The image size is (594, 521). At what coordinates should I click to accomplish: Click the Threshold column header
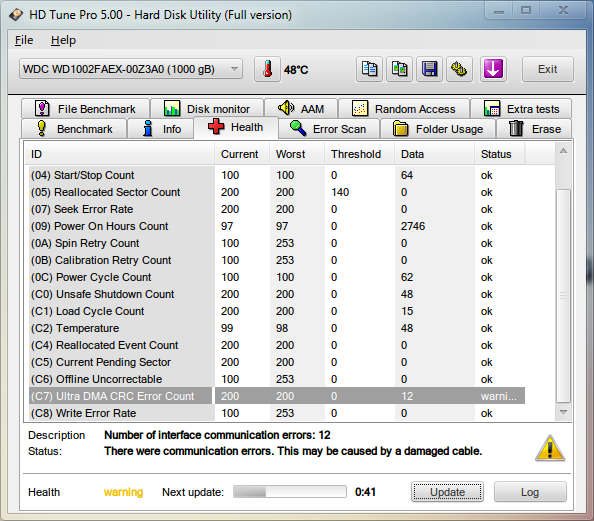[x=360, y=154]
